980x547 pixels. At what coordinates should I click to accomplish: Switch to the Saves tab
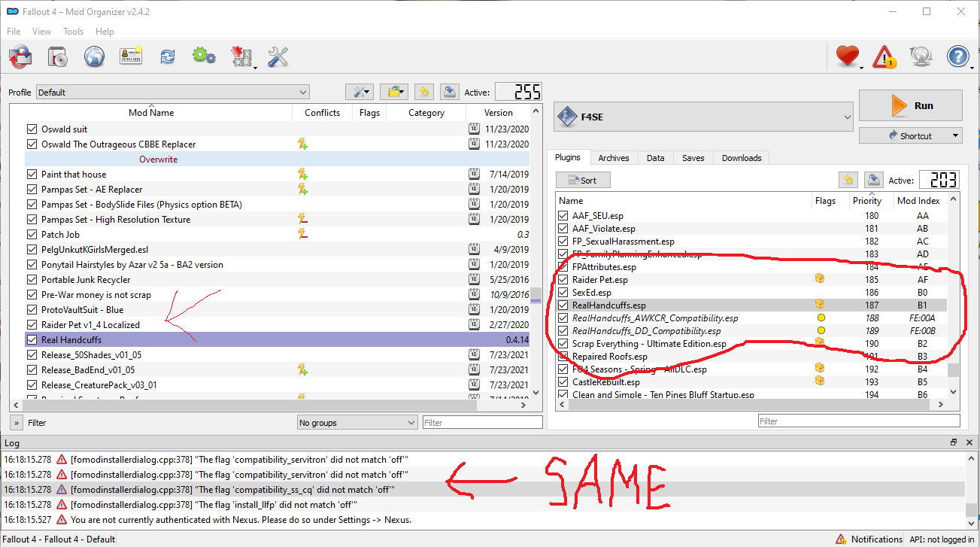(693, 158)
